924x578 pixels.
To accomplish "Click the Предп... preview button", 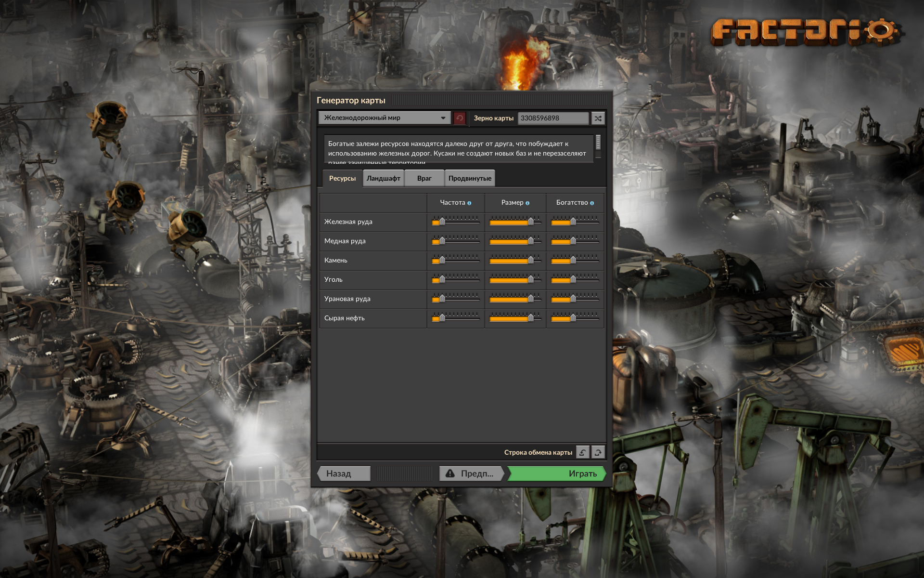I will click(472, 473).
